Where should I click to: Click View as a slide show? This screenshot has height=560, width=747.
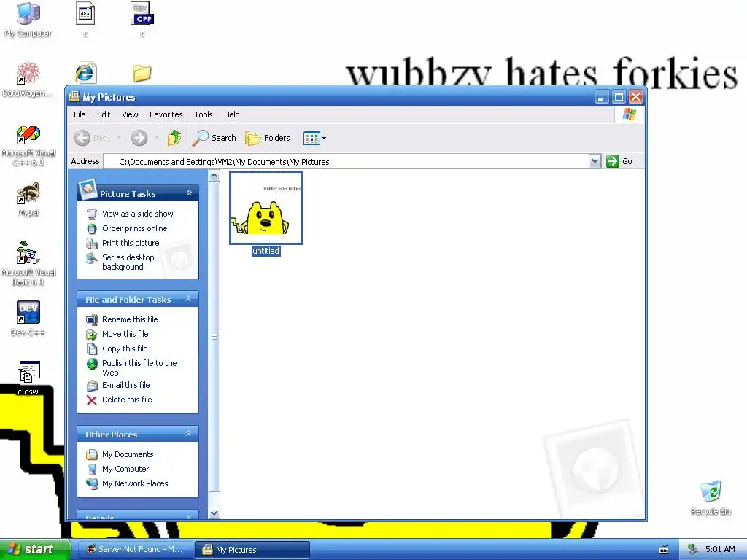pyautogui.click(x=138, y=214)
